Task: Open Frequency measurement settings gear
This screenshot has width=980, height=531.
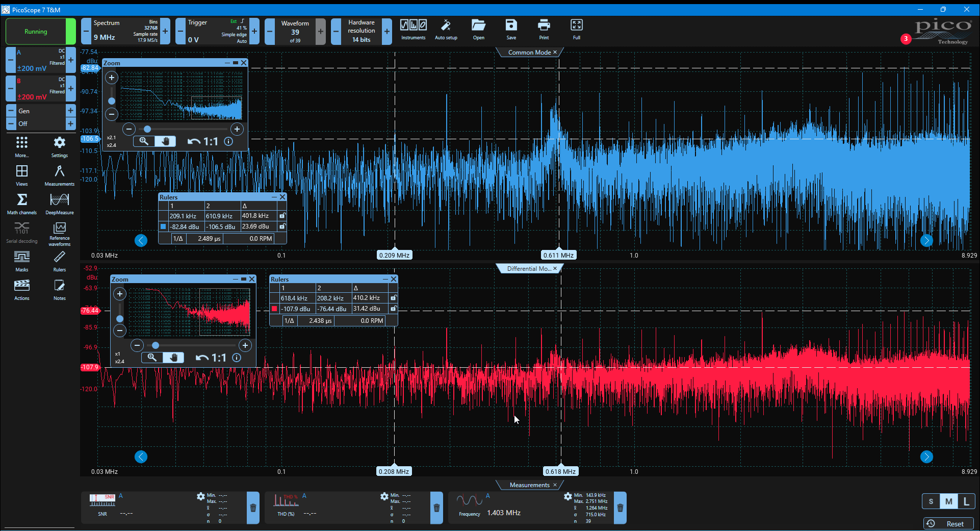Action: pos(568,496)
